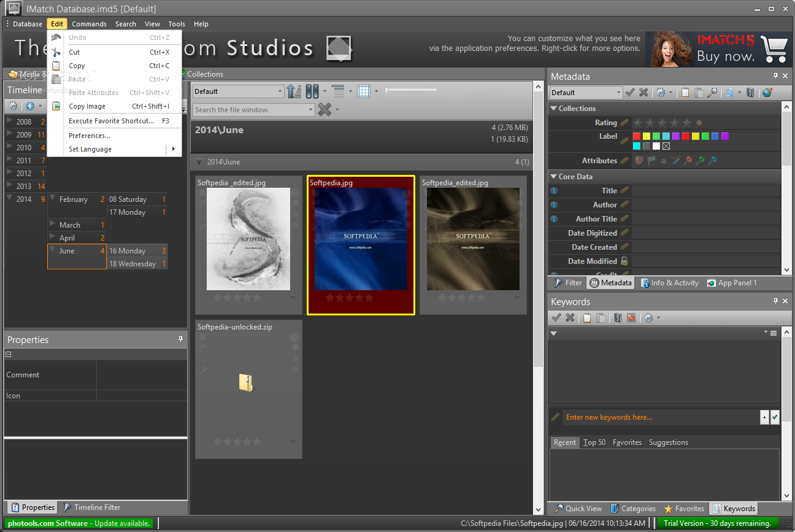This screenshot has width=795, height=532.
Task: Select the white label swatch
Action: coord(656,146)
